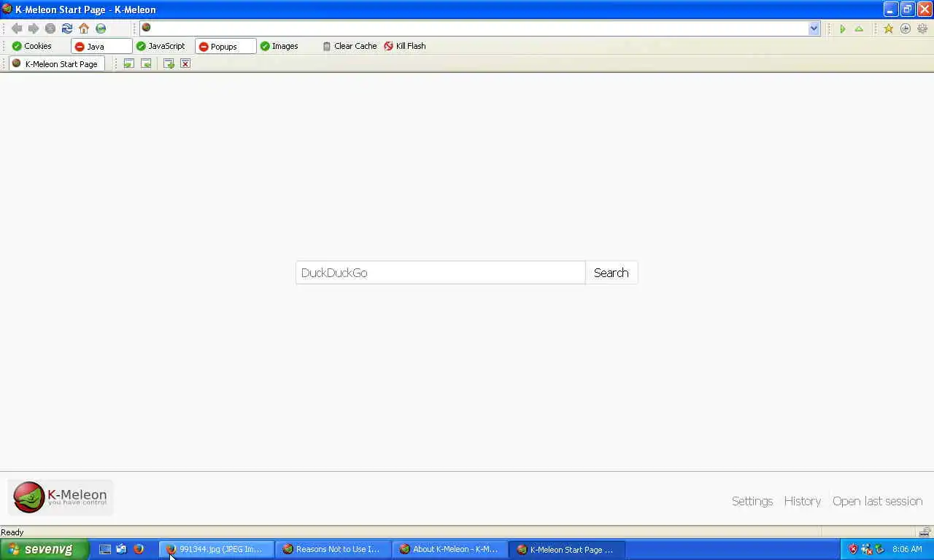Click into the DuckDuckGo search field
This screenshot has height=560, width=934.
click(x=441, y=273)
